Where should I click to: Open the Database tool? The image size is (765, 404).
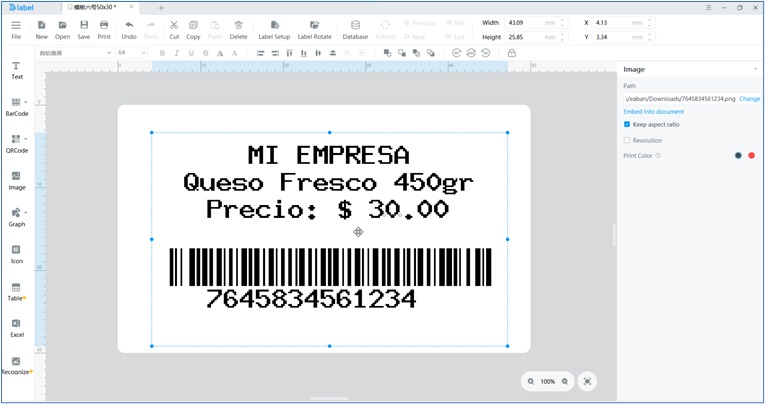click(x=355, y=30)
